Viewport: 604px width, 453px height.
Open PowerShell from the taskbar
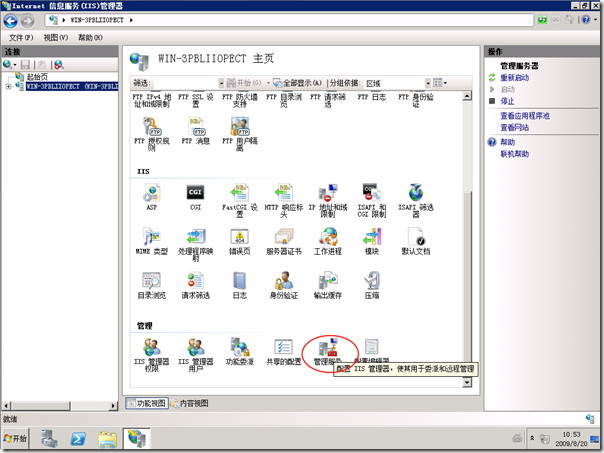[78, 439]
